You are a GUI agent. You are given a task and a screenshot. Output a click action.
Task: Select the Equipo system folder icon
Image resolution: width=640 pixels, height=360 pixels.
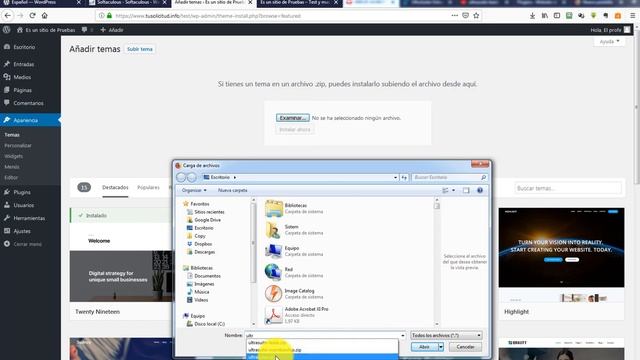tap(273, 251)
